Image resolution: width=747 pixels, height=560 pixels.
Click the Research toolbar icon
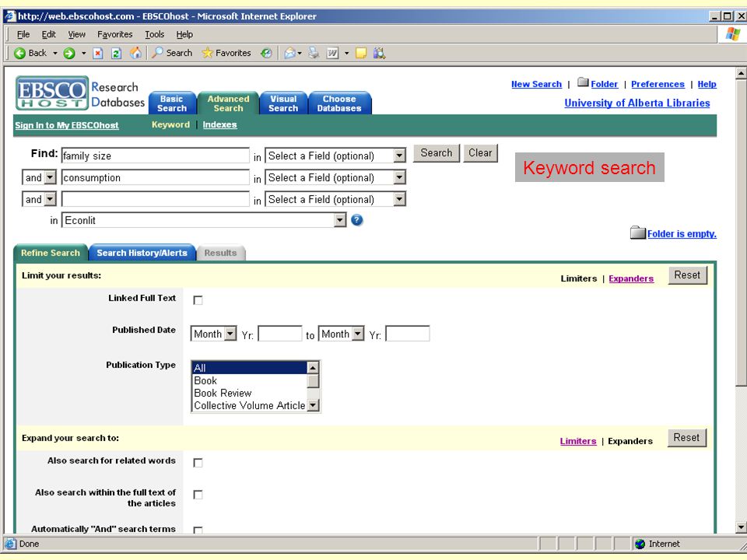tap(379, 53)
